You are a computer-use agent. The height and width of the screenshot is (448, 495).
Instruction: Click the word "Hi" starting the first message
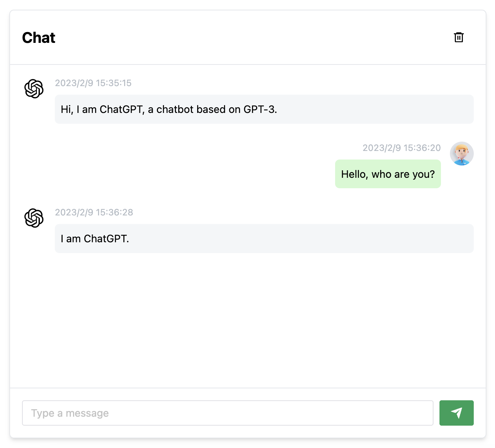(x=66, y=110)
